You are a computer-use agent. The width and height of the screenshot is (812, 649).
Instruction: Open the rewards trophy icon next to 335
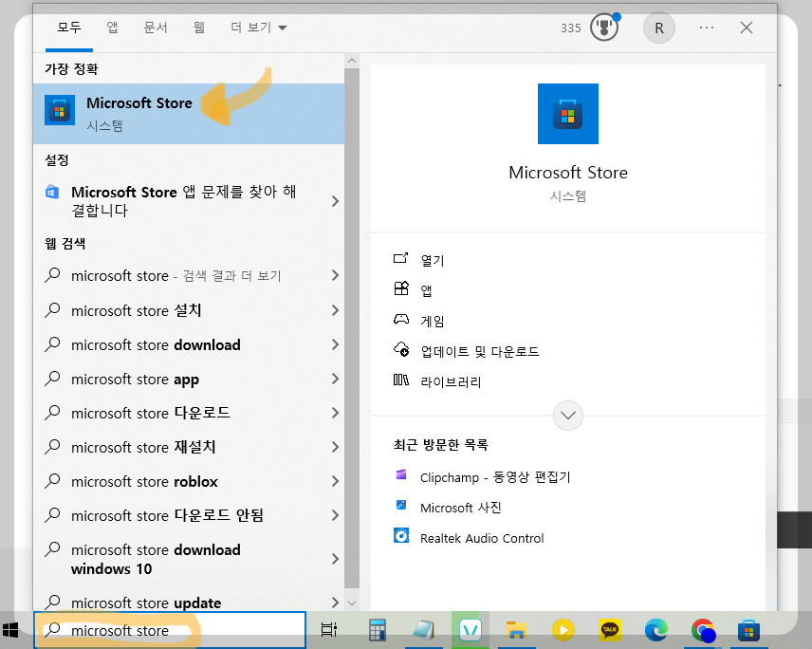pyautogui.click(x=604, y=28)
